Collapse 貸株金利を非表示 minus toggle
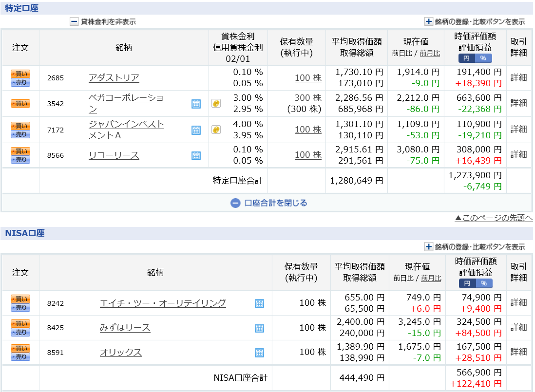This screenshot has height=392, width=535. coord(74,22)
